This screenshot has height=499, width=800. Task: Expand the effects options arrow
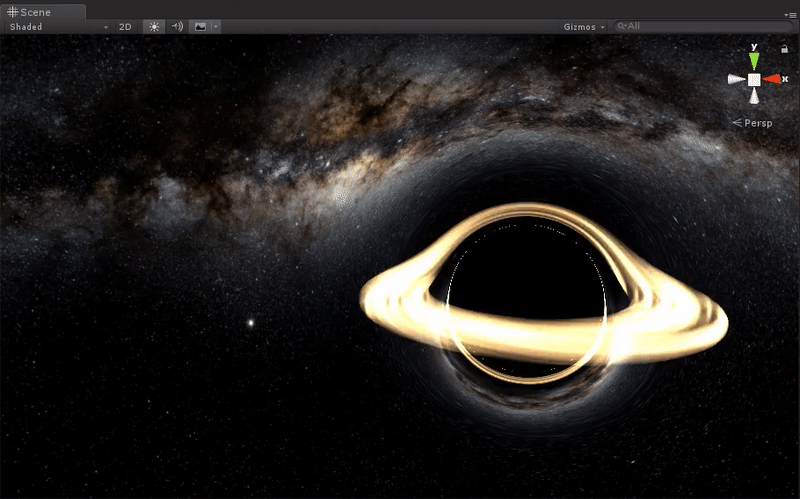pyautogui.click(x=216, y=27)
